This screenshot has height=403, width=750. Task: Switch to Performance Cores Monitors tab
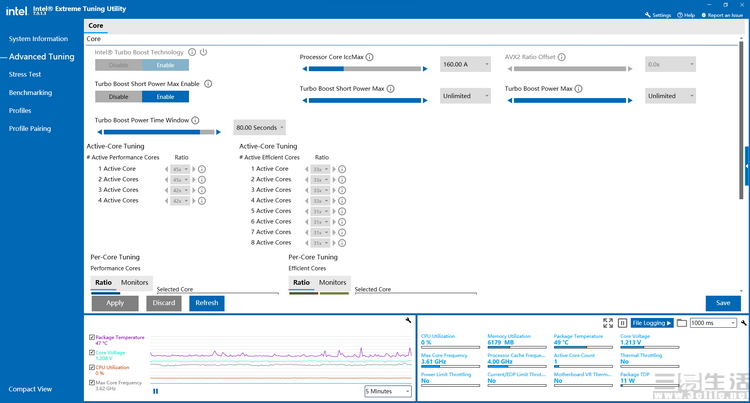click(135, 283)
